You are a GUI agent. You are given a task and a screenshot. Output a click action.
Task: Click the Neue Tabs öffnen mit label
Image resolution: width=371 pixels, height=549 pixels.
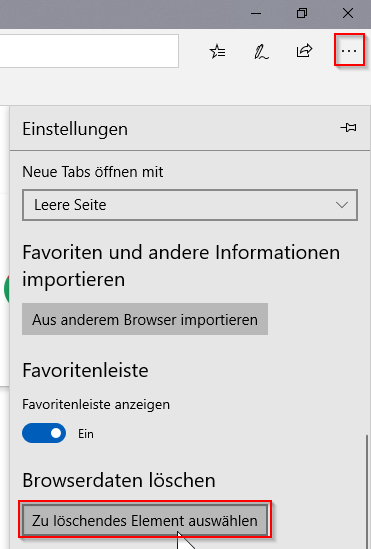[93, 172]
